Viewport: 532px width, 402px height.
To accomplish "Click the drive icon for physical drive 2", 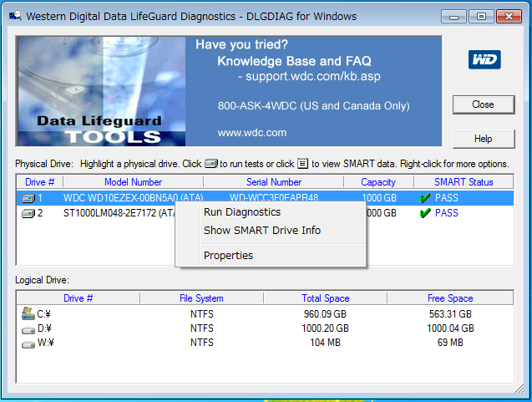I will click(x=28, y=214).
